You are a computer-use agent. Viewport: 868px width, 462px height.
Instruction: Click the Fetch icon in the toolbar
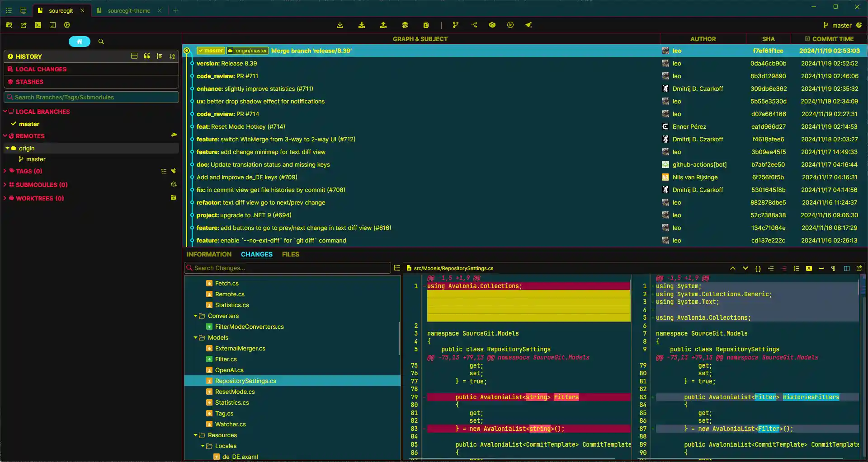point(340,25)
